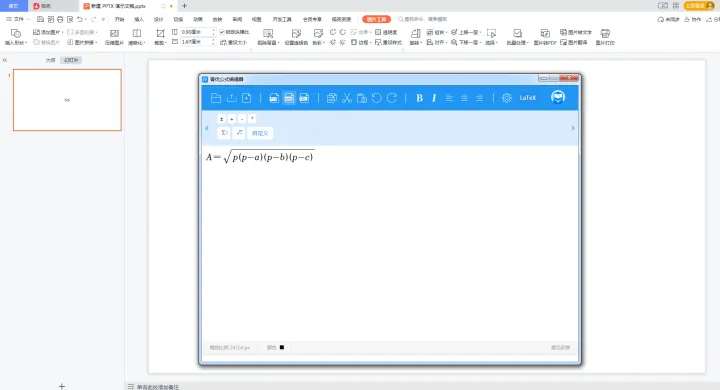Insert the plus symbol button
The image size is (720, 390).
point(232,119)
